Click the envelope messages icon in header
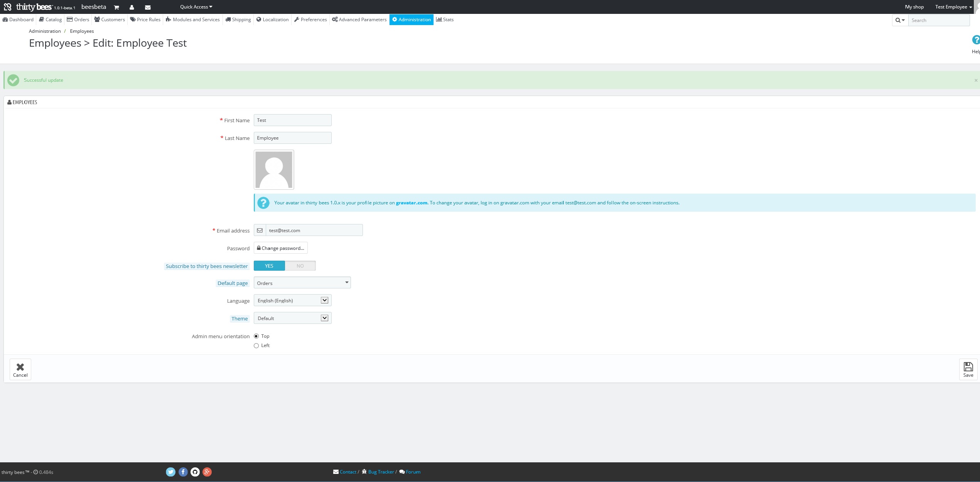 pyautogui.click(x=148, y=7)
